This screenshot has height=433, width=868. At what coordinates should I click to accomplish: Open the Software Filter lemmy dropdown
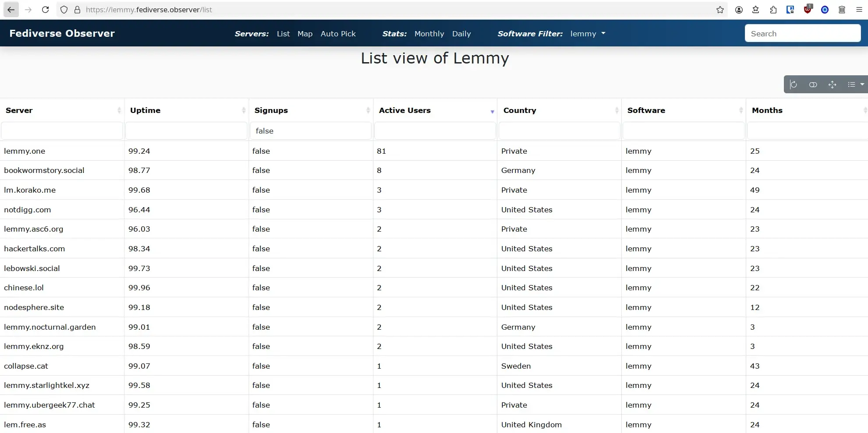tap(588, 34)
